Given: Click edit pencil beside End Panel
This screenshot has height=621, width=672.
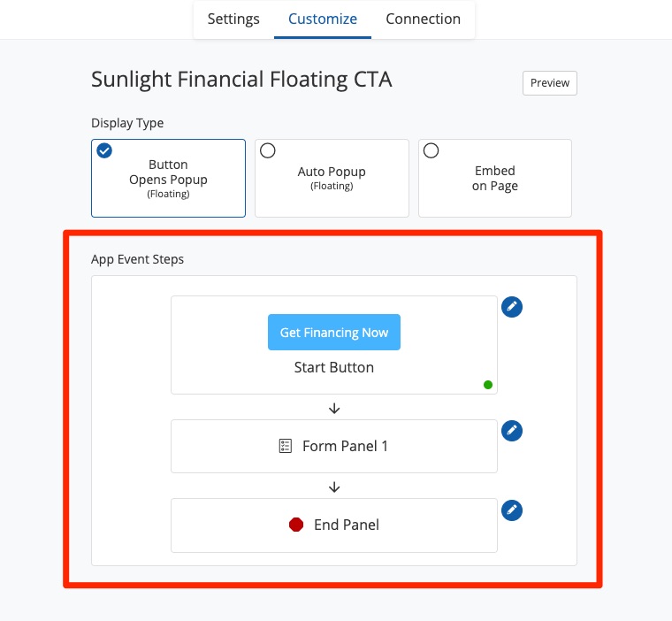Looking at the screenshot, I should click(512, 510).
